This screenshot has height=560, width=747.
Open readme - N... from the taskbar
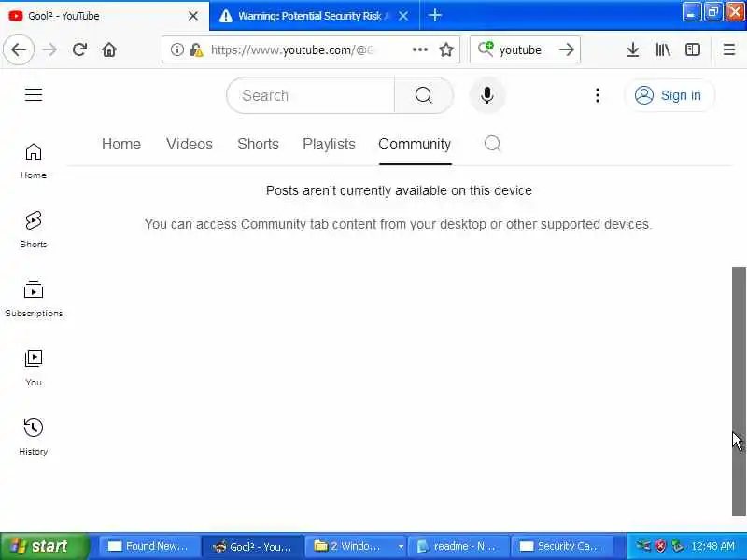tap(458, 546)
